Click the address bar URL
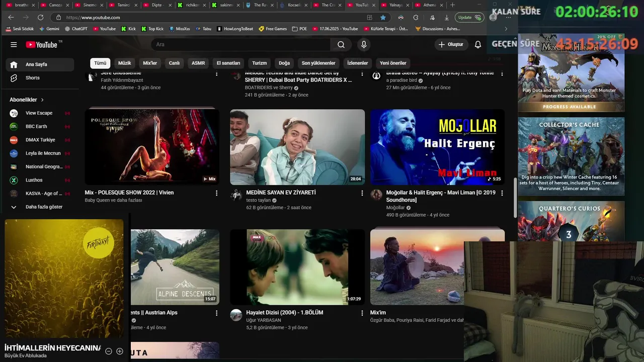The image size is (644, 362). coord(93,17)
